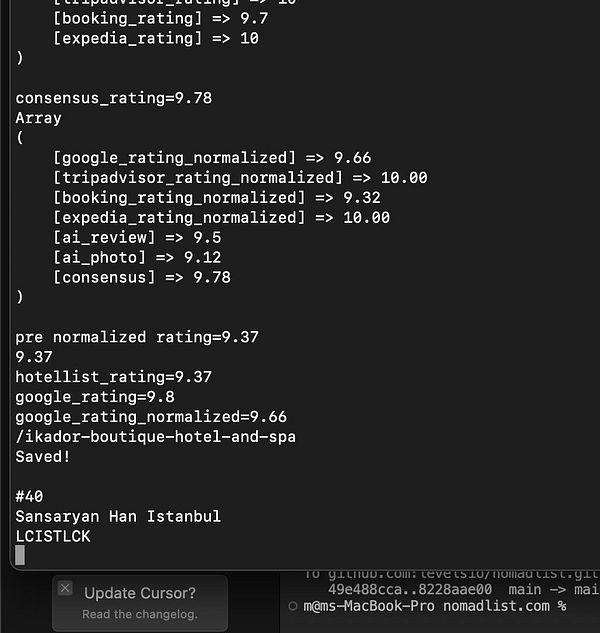Click the 'Sansaryan Han Istanbul' hotel name line
The height and width of the screenshot is (633, 600).
118,516
